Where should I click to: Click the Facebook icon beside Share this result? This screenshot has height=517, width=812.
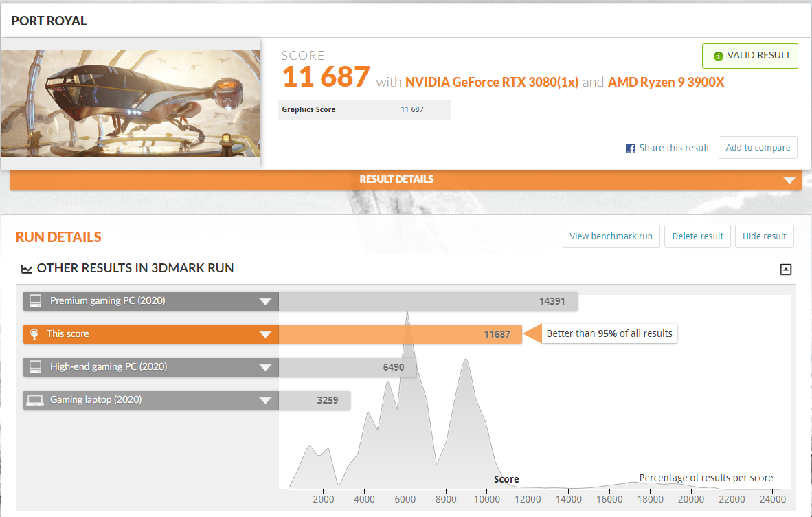point(630,148)
